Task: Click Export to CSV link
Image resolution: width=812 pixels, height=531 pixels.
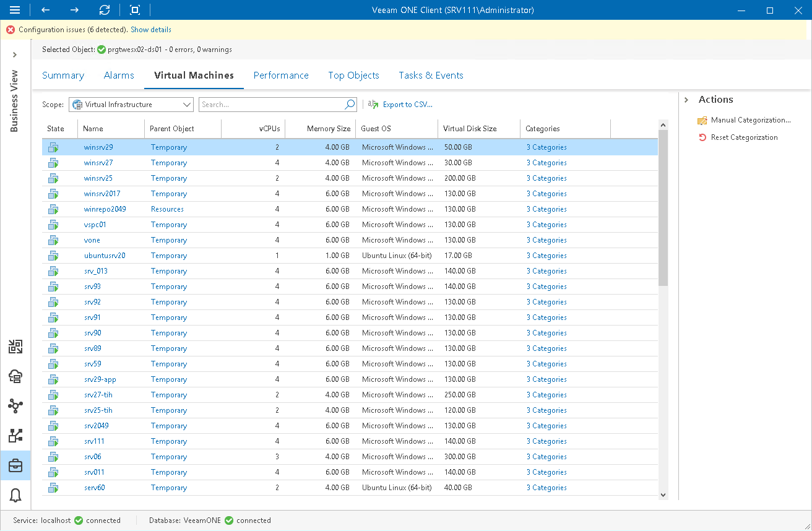Action: [408, 105]
